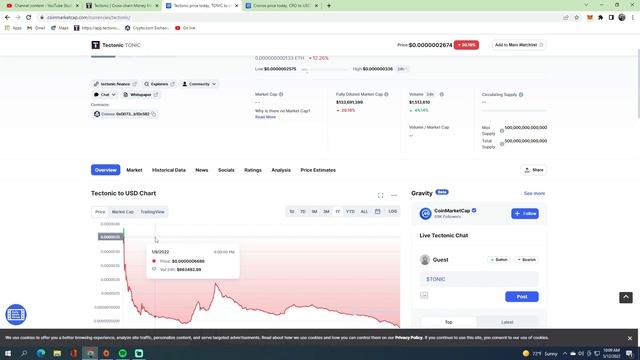This screenshot has width=640, height=360.
Task: Toggle LOG scale on the chart
Action: [393, 211]
